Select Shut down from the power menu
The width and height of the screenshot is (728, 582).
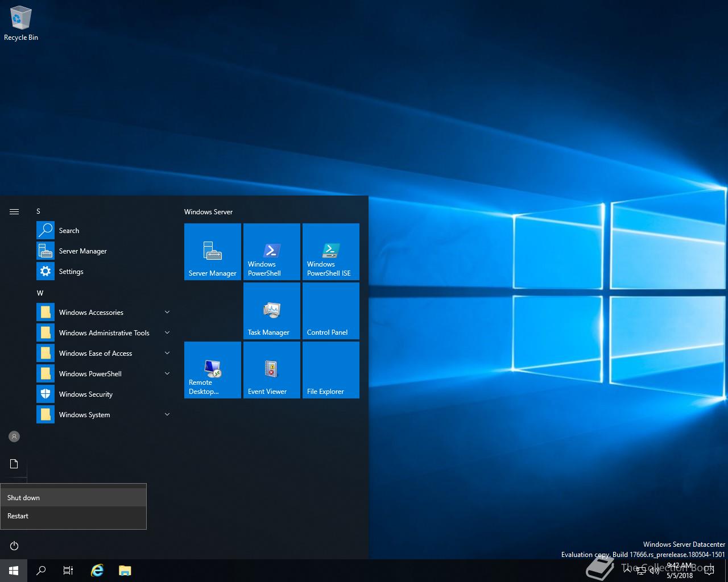[73, 497]
